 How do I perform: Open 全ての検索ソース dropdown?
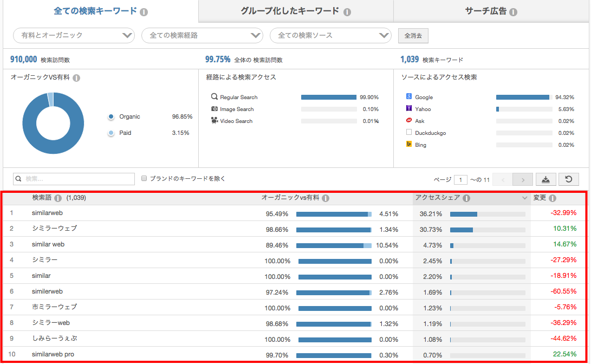click(x=330, y=35)
